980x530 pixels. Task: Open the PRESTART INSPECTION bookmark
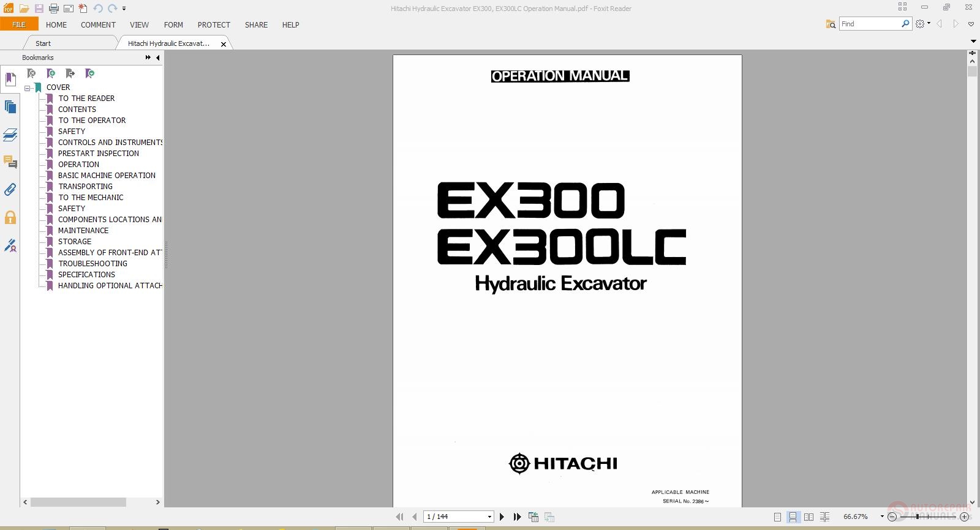pos(99,154)
